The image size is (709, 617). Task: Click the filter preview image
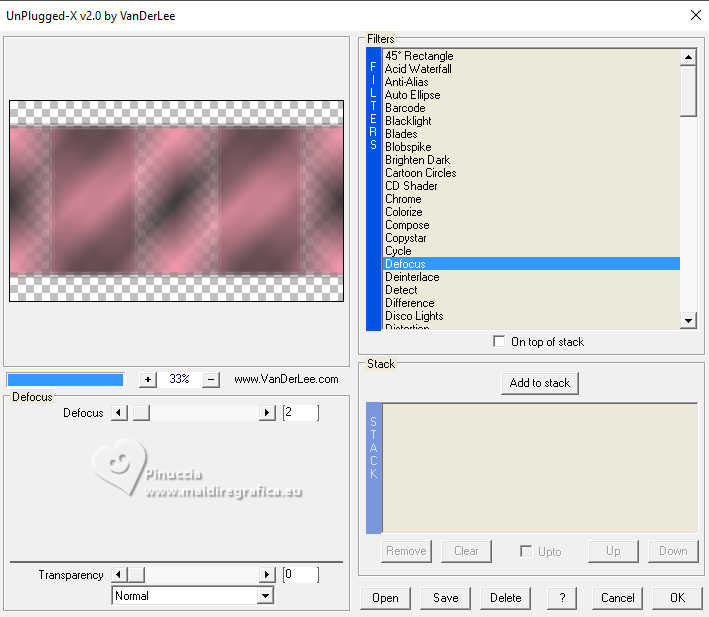[176, 201]
